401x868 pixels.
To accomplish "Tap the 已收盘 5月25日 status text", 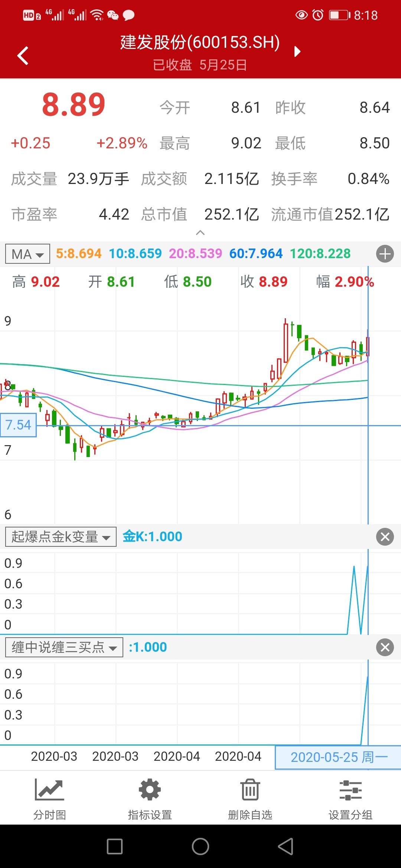I will pyautogui.click(x=200, y=65).
